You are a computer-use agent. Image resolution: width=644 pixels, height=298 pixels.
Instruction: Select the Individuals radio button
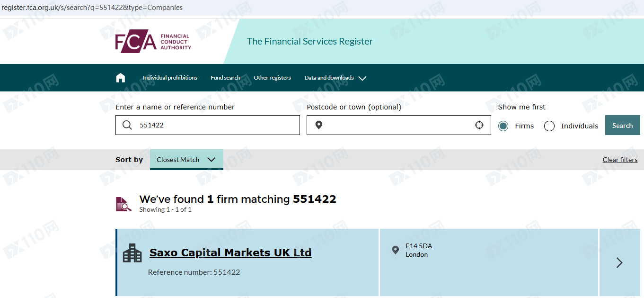[x=549, y=126]
